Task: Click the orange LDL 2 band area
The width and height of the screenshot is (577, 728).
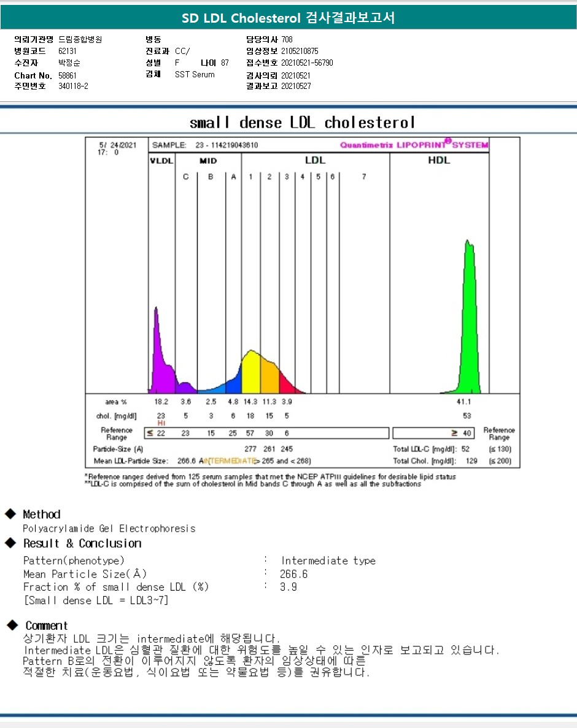Action: pyautogui.click(x=269, y=378)
